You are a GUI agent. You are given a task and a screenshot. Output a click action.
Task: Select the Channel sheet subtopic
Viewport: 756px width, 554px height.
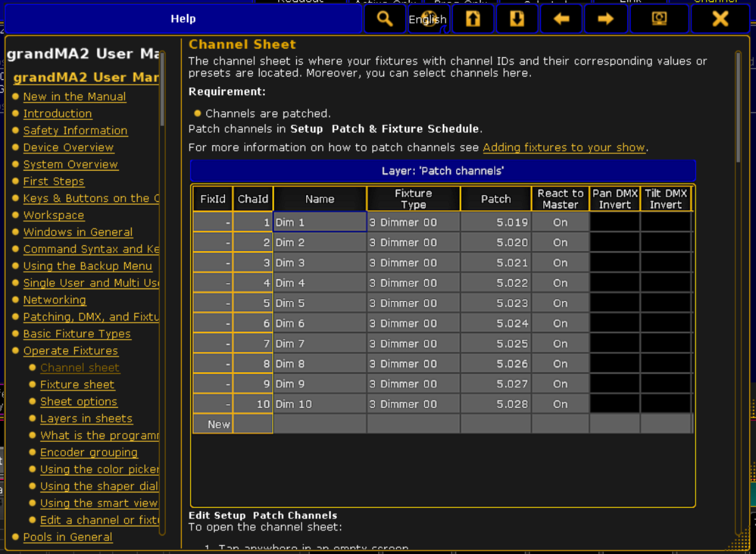(x=80, y=368)
